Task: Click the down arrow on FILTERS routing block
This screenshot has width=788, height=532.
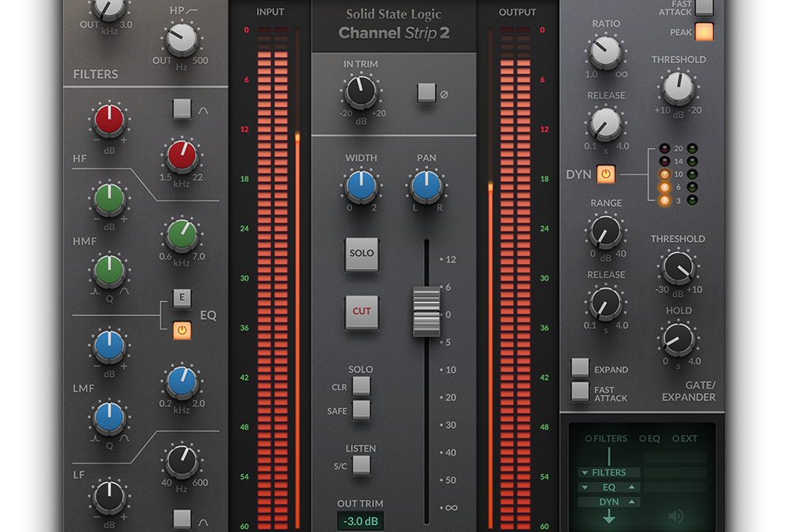Action: pyautogui.click(x=584, y=473)
